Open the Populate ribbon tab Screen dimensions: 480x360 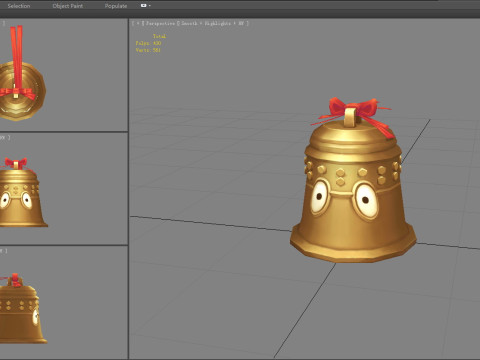point(116,6)
